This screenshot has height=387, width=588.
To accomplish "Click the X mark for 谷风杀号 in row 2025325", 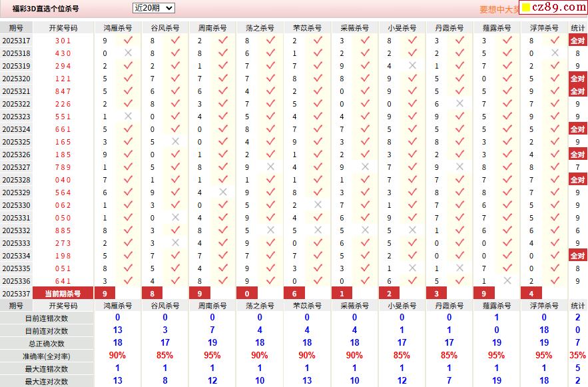I will coord(176,142).
